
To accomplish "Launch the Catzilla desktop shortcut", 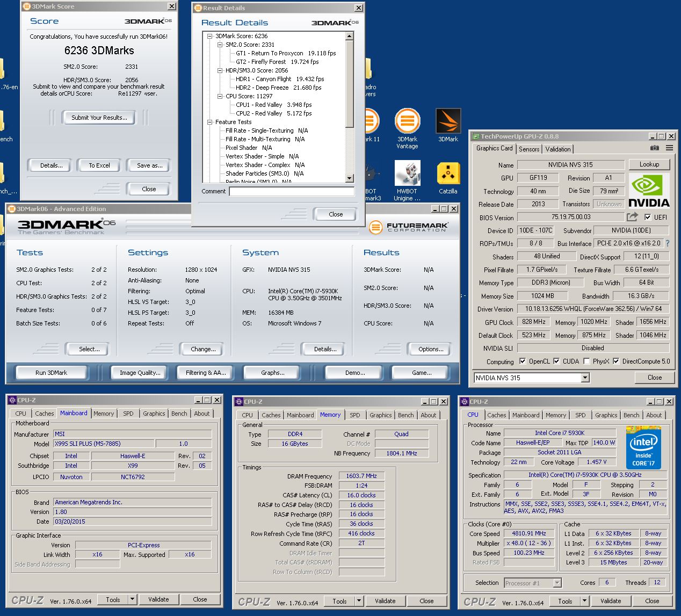I will click(x=448, y=178).
